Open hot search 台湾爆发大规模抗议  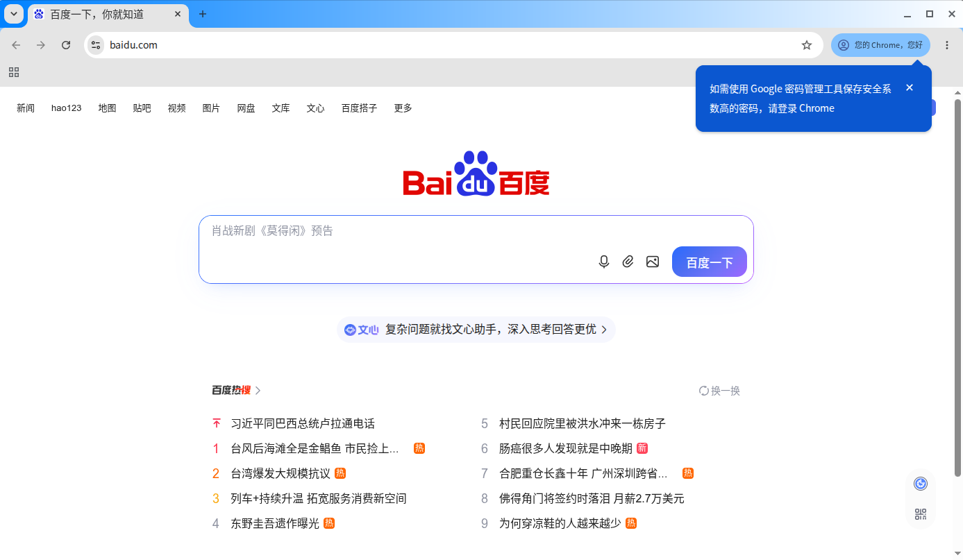(x=280, y=473)
